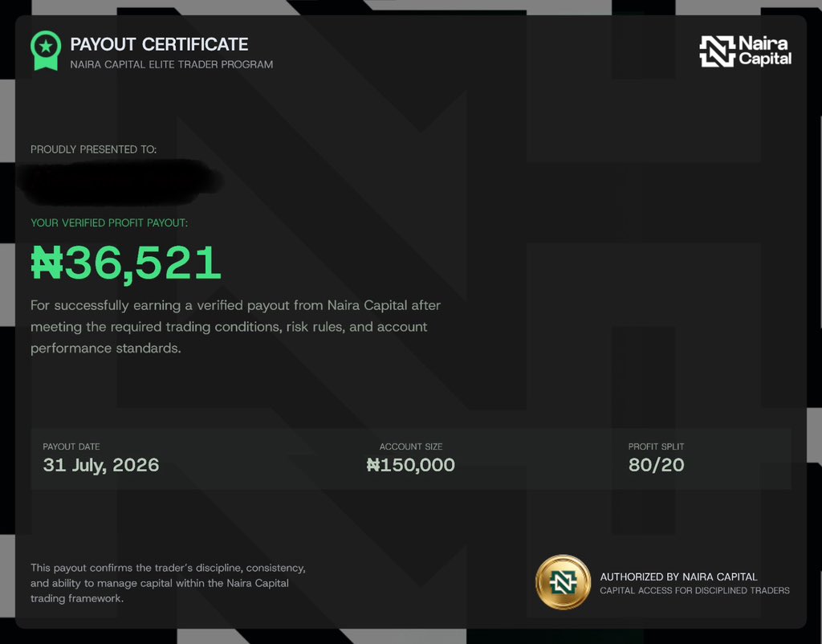Click the ₦36,521 payout amount
822x644 pixels.
pos(126,264)
